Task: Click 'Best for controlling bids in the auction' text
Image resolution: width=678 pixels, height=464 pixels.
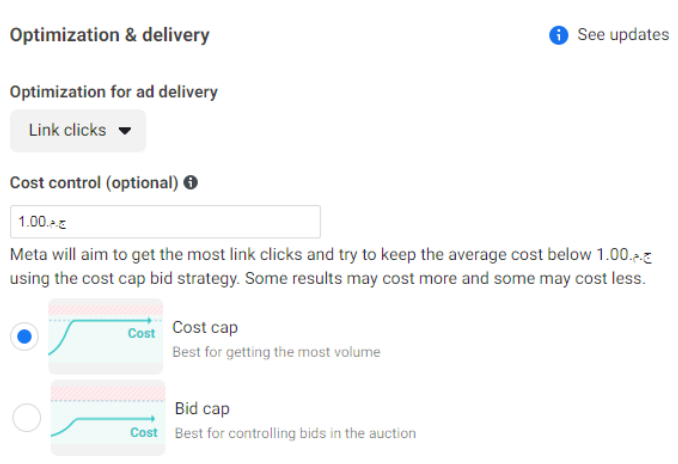Action: (295, 433)
